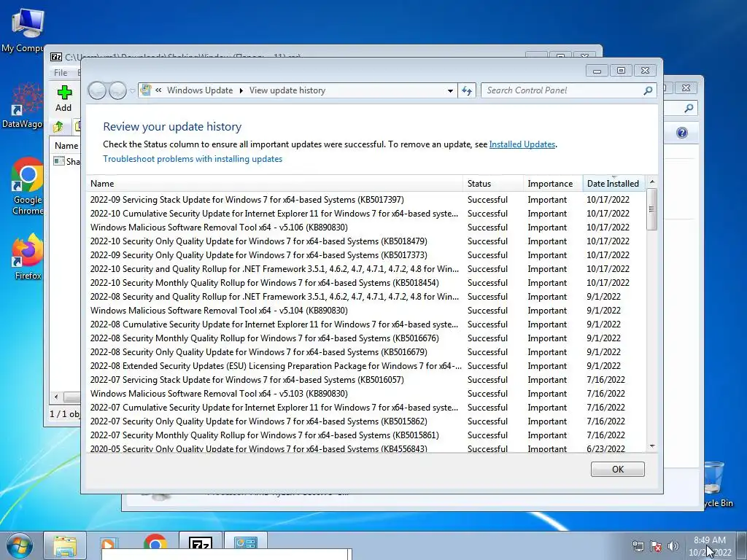Select Malicious Software Removal Tool v5.106 row
Image resolution: width=747 pixels, height=560 pixels.
coord(366,227)
